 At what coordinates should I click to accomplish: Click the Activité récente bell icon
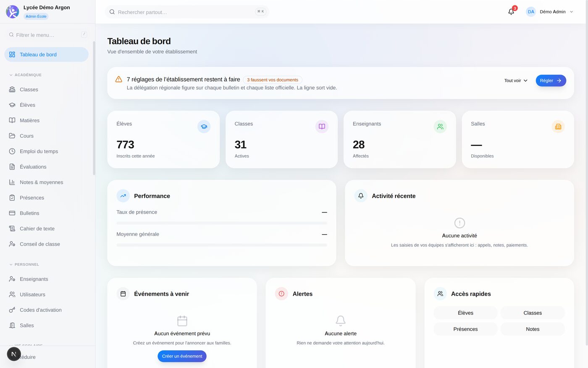pyautogui.click(x=361, y=196)
